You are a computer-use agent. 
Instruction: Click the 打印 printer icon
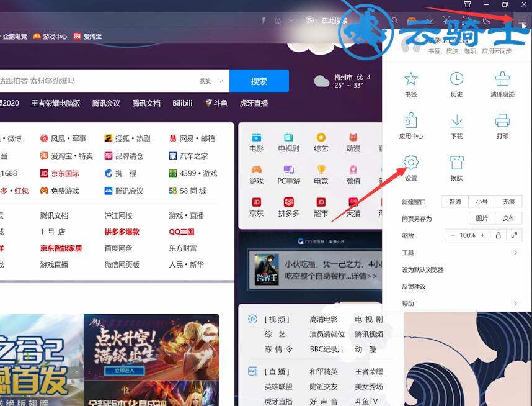click(x=502, y=121)
